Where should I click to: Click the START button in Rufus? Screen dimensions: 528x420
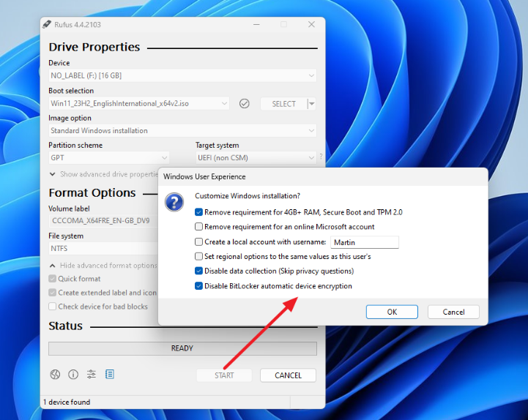(224, 375)
